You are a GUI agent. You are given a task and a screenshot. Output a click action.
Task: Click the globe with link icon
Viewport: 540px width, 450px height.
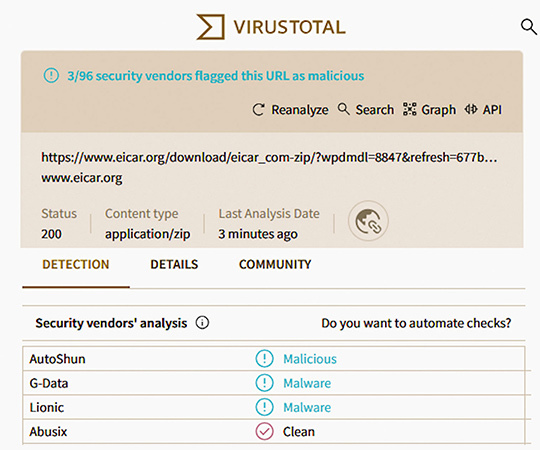(x=368, y=221)
